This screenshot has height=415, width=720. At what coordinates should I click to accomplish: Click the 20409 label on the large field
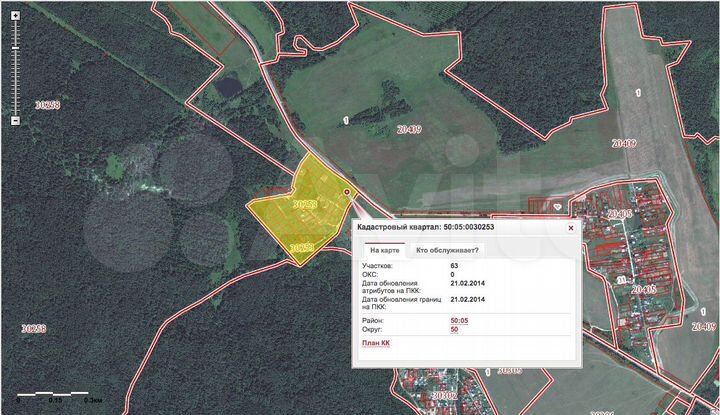[409, 129]
